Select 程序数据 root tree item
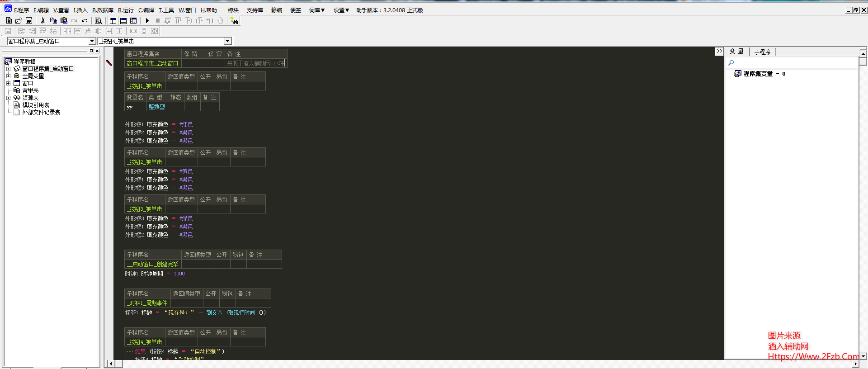The width and height of the screenshot is (868, 369). coord(24,61)
